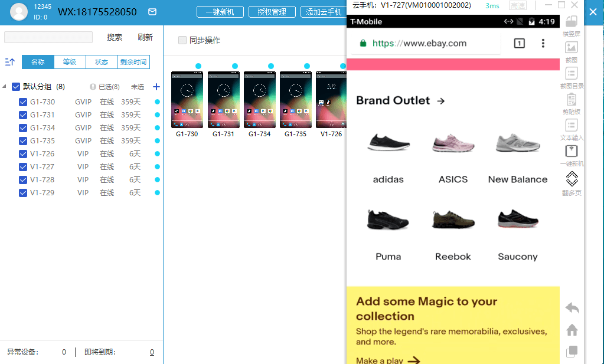Uncheck the V1-728 checkbox

(x=22, y=180)
